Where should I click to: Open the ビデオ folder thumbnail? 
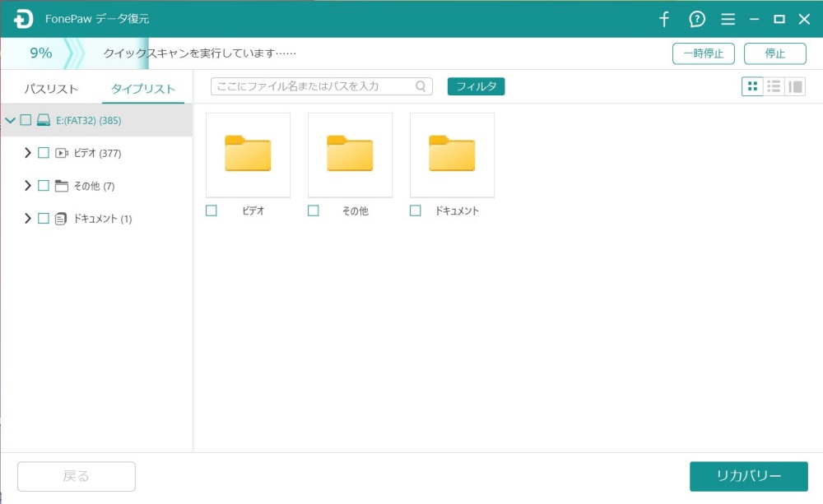click(x=248, y=155)
